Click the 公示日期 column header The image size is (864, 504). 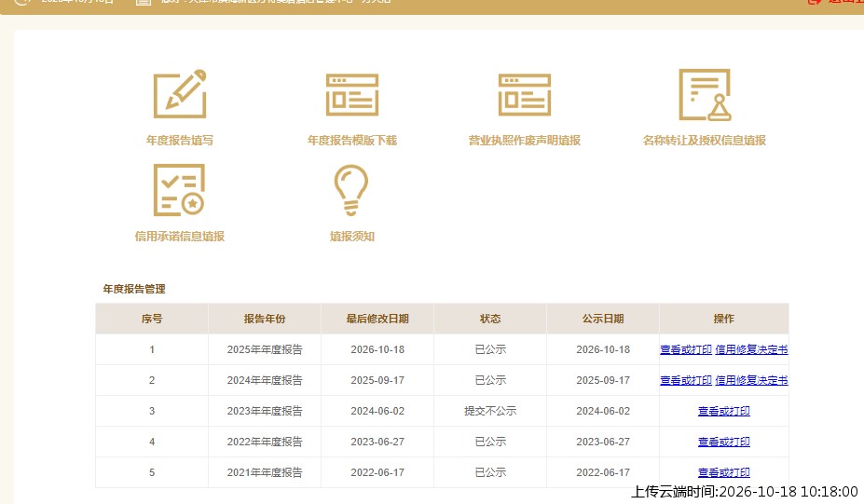(x=603, y=319)
